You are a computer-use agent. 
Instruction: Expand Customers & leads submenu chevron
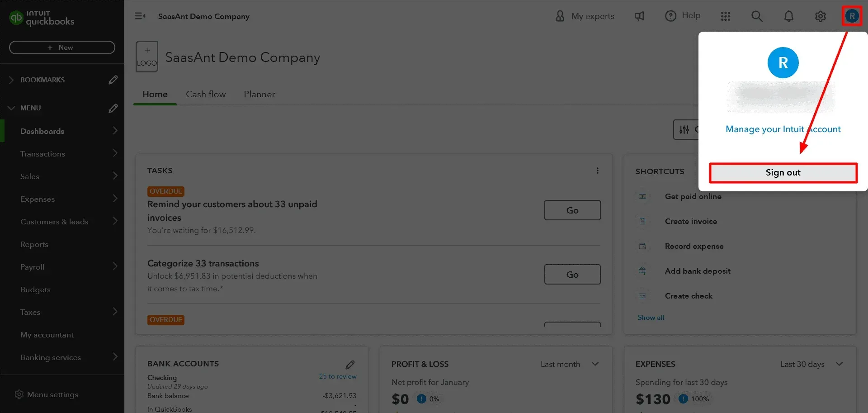point(115,221)
